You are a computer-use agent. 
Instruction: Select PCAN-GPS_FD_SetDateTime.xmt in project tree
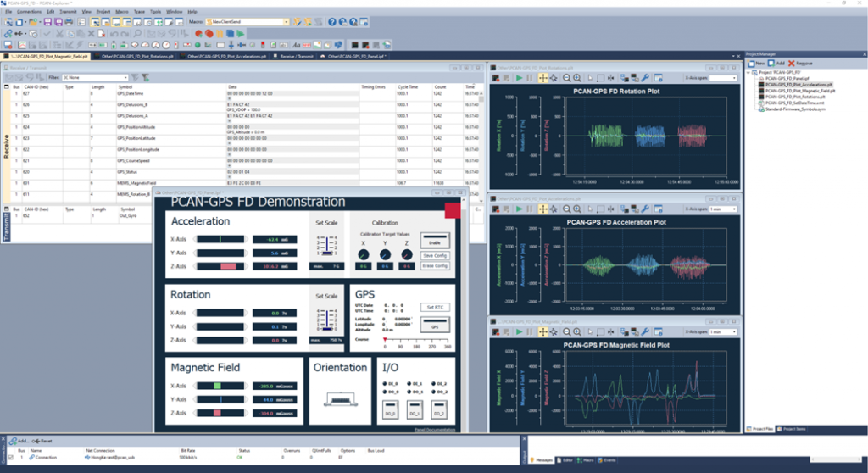794,103
